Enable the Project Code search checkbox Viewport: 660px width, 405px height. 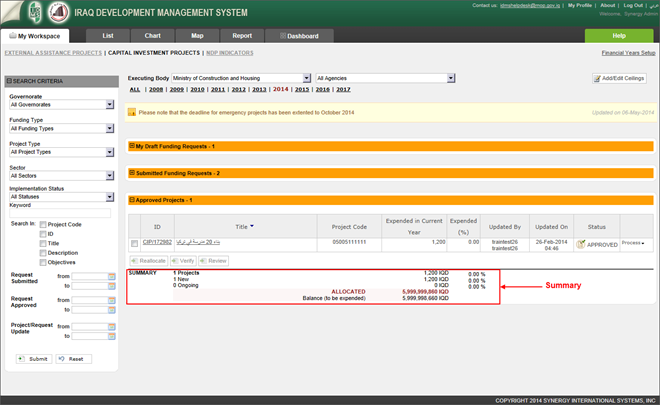pyautogui.click(x=43, y=224)
